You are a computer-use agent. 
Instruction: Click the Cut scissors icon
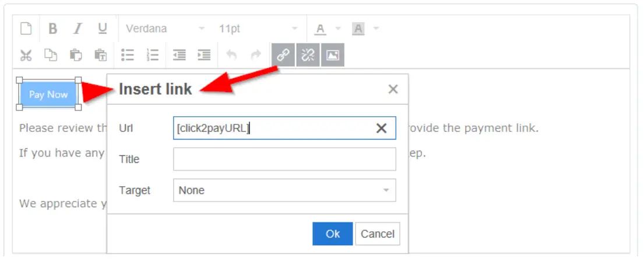point(26,55)
